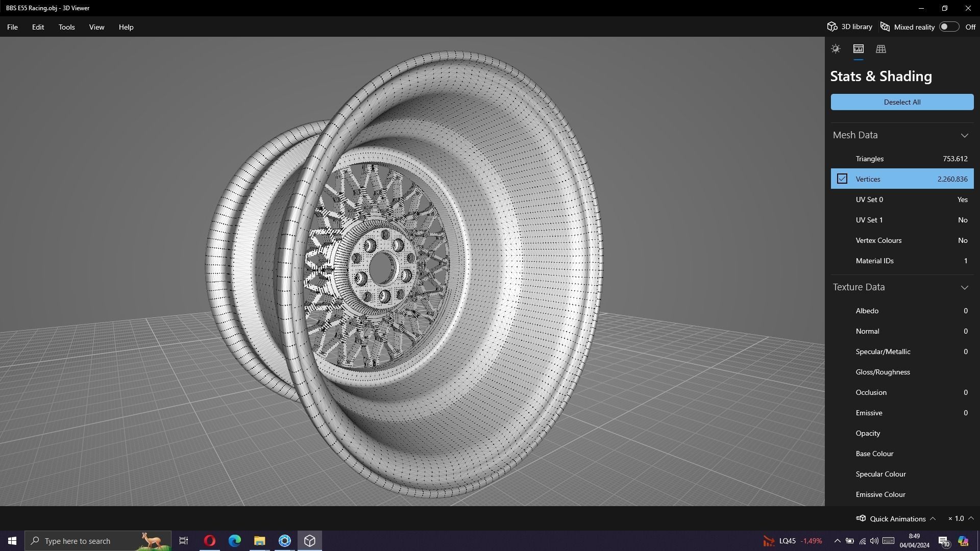980x551 pixels.
Task: Toggle Mixed reality switch
Action: pos(949,27)
